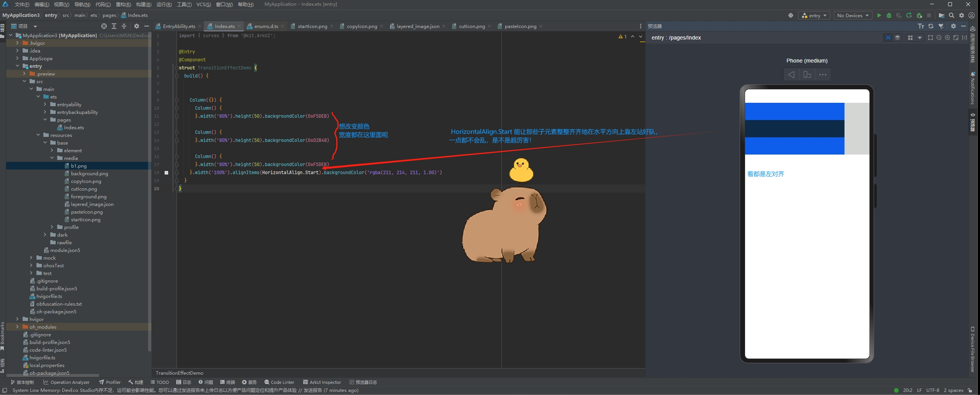
Task: Toggle the 3D layers view in previewer
Action: point(897,38)
